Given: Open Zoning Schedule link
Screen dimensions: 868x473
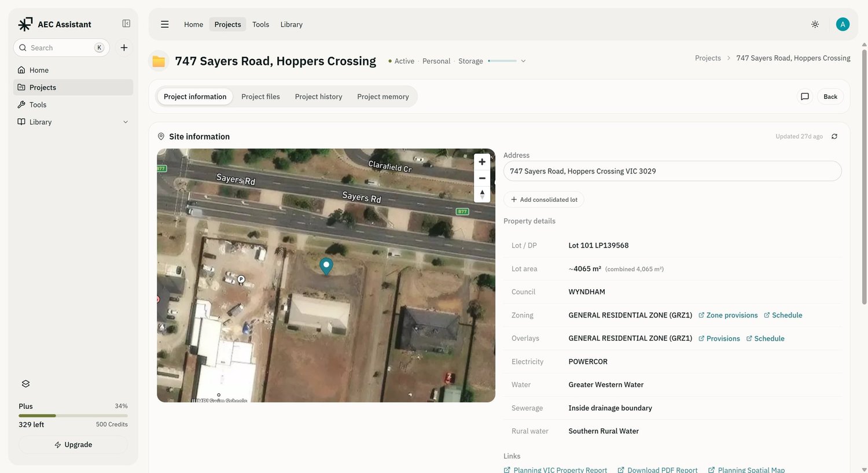Looking at the screenshot, I should coord(783,315).
